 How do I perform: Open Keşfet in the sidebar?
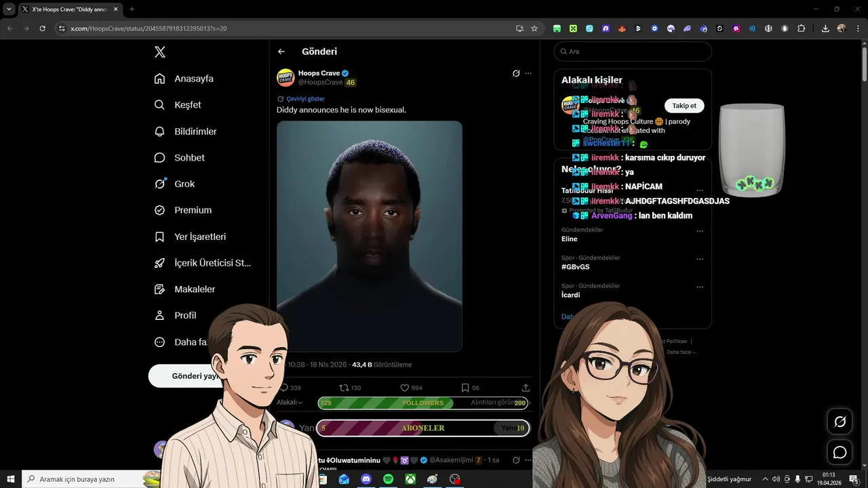tap(178, 105)
